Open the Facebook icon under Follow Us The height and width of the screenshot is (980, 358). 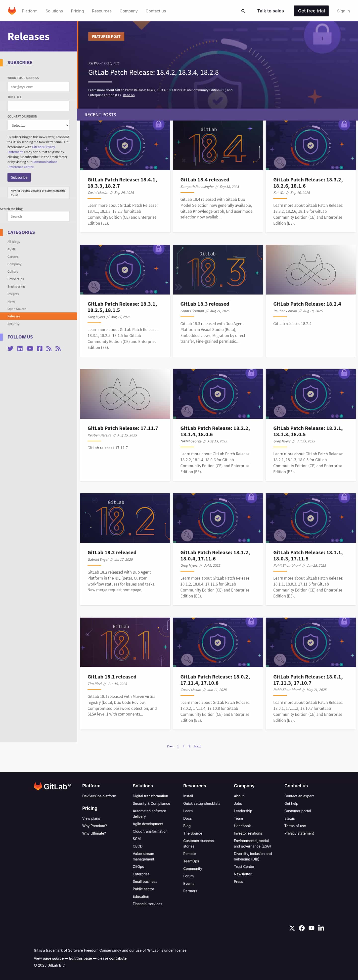[x=40, y=348]
